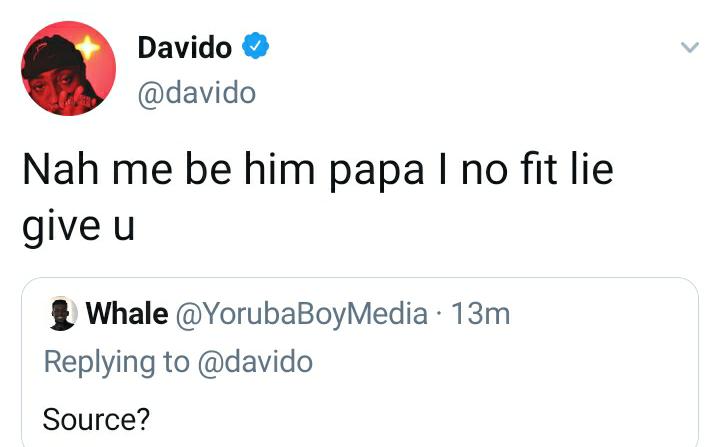Click the dot separator before 13m
This screenshot has height=447, width=720.
pyautogui.click(x=440, y=314)
